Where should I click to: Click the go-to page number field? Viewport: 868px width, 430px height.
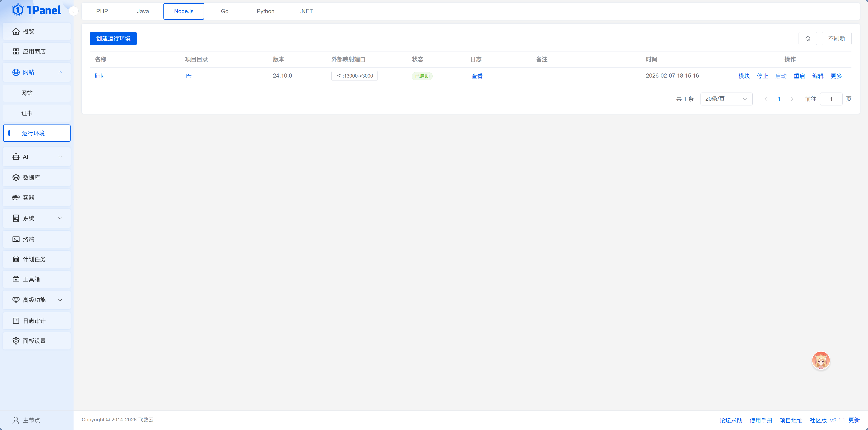[x=831, y=99]
